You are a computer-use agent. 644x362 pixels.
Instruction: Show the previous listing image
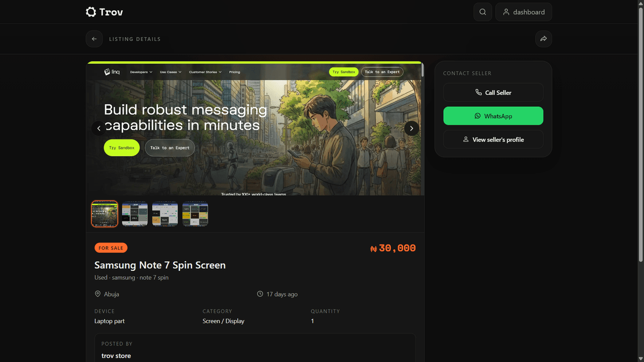[99, 128]
